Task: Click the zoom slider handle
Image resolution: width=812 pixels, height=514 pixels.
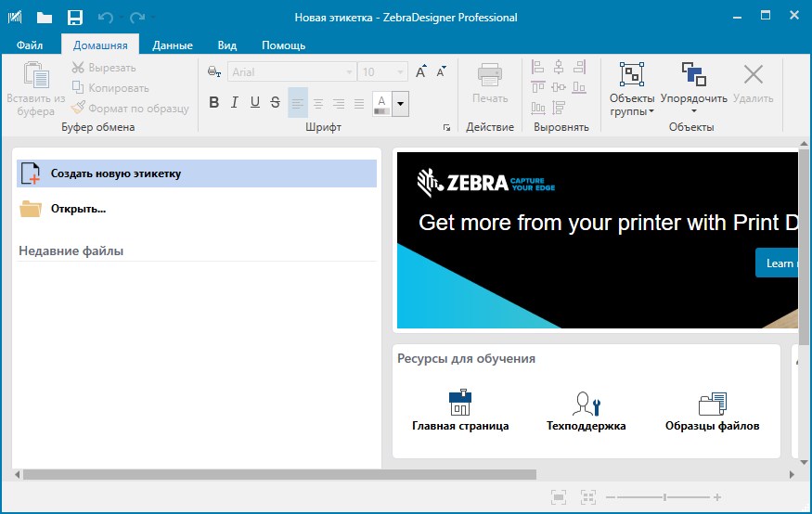Action: click(x=665, y=497)
